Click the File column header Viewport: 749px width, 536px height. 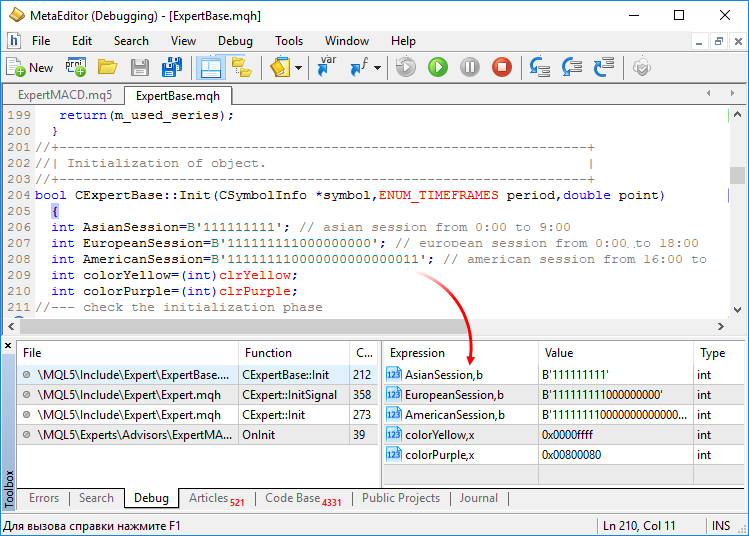pos(128,353)
